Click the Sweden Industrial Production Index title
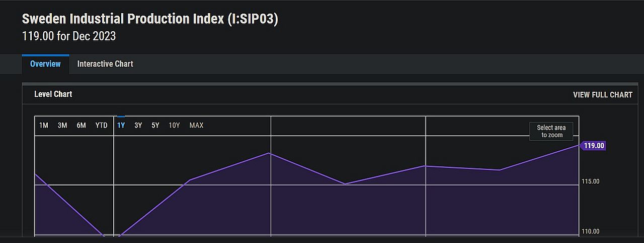Image resolution: width=644 pixels, height=243 pixels. [150, 19]
